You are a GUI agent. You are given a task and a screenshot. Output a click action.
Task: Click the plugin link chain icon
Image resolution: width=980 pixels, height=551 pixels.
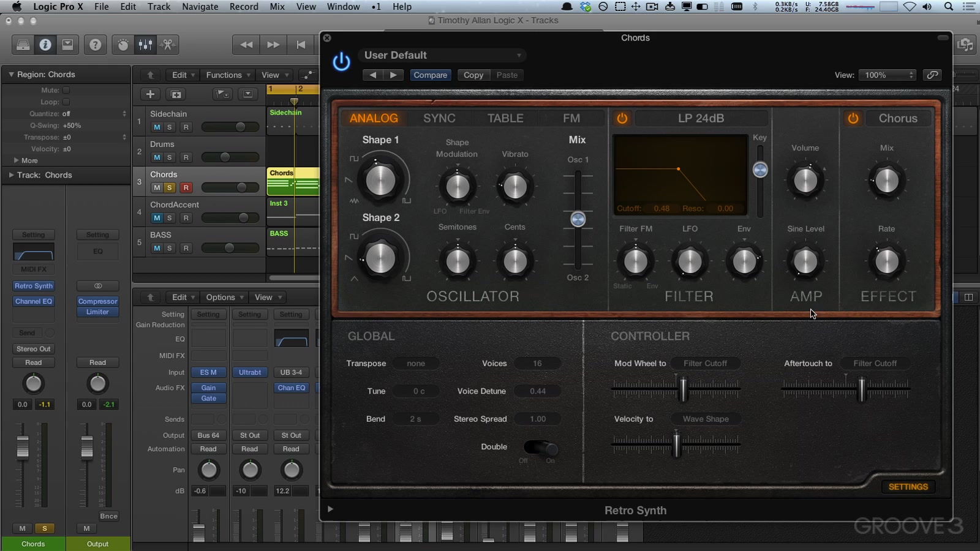(x=932, y=75)
